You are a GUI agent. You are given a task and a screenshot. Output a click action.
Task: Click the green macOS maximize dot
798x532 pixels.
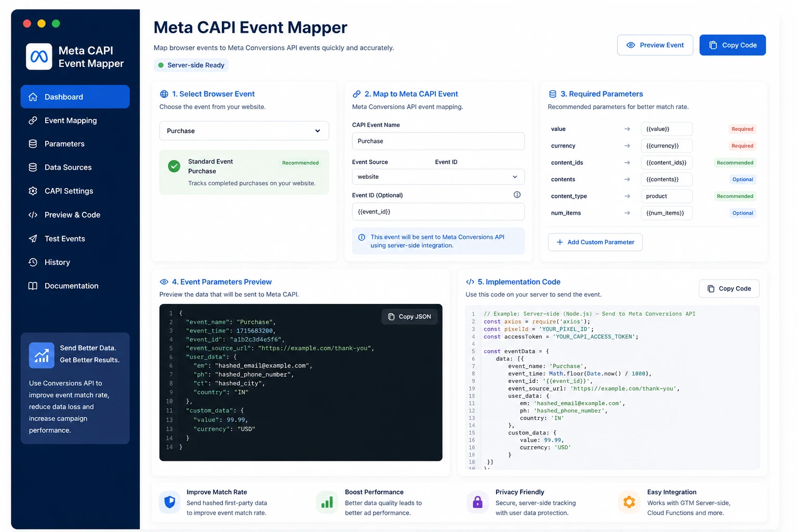[x=56, y=23]
